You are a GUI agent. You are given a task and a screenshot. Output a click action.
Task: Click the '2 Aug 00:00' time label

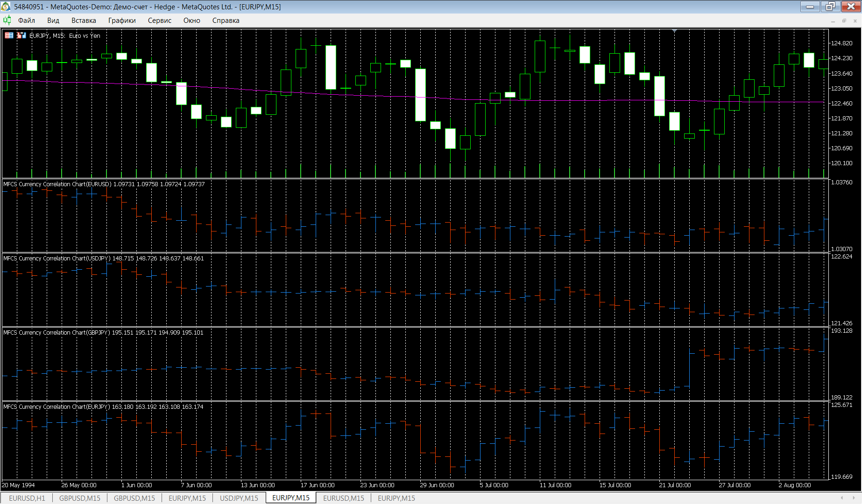tap(795, 485)
